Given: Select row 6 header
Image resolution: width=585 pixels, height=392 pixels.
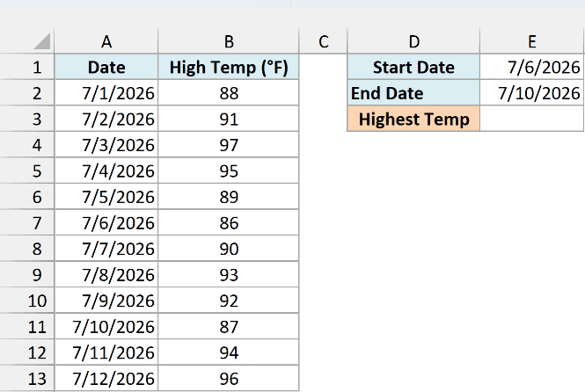Looking at the screenshot, I should click(x=27, y=196).
